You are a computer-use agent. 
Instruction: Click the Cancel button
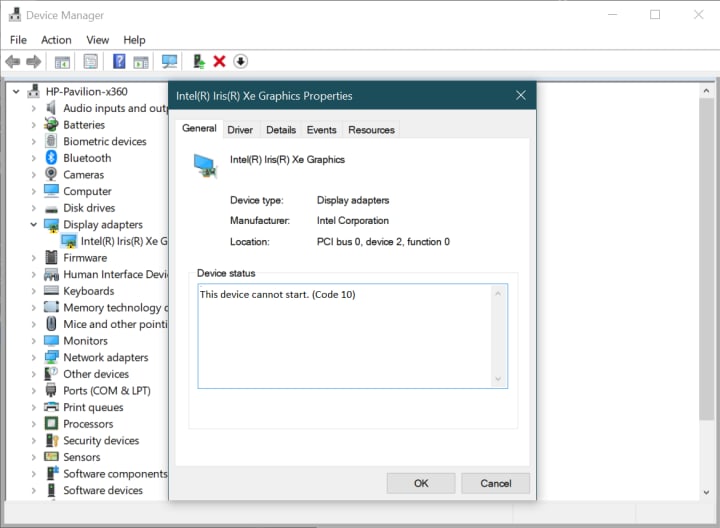point(495,483)
